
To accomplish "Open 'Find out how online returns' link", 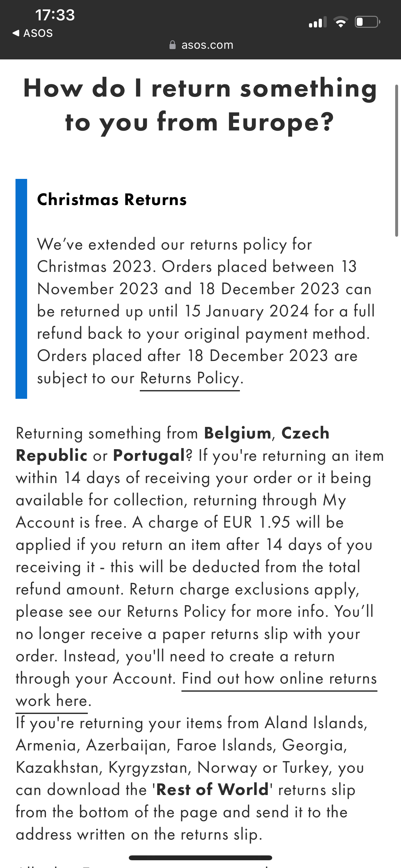I will pyautogui.click(x=279, y=679).
